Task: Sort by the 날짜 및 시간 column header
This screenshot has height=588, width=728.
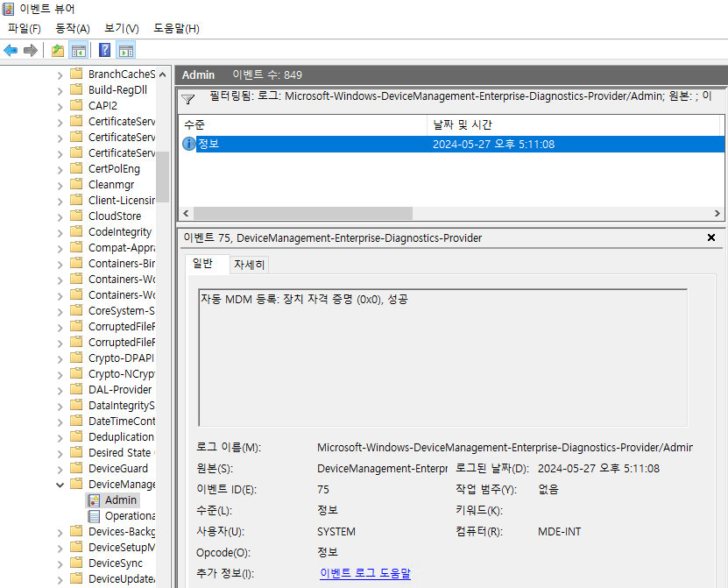Action: pyautogui.click(x=574, y=124)
